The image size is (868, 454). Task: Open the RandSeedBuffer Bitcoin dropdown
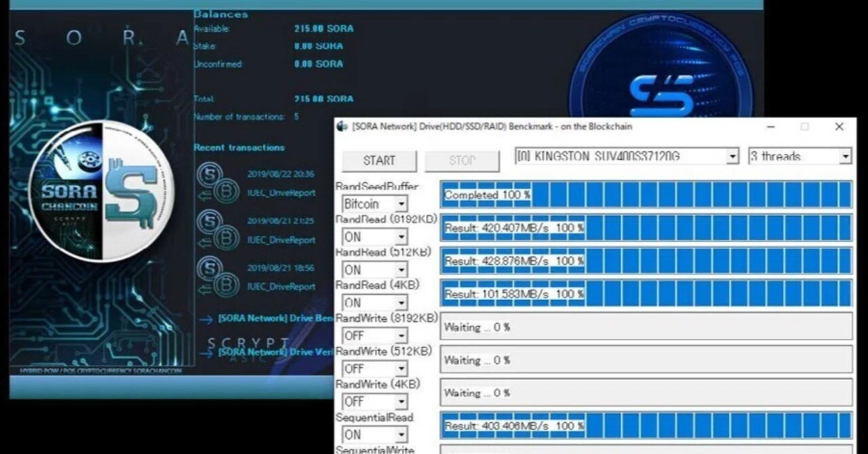[x=374, y=203]
